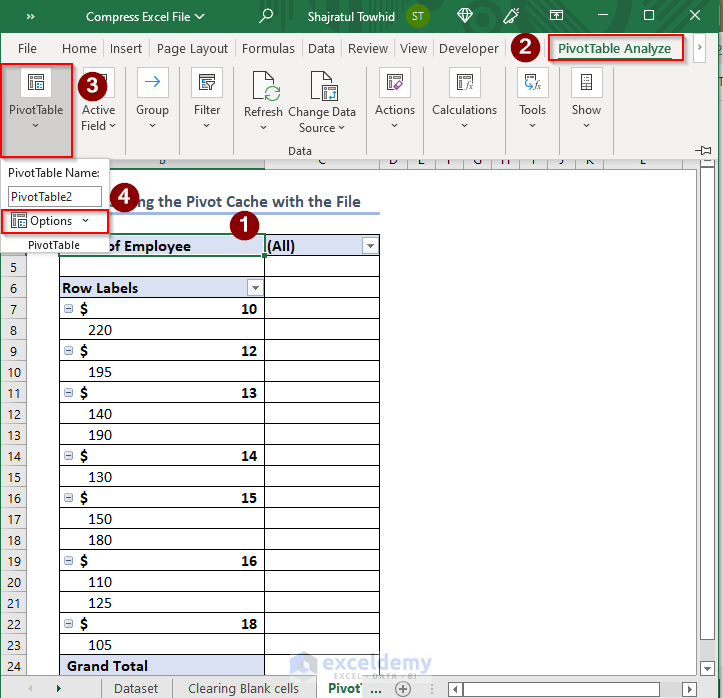The width and height of the screenshot is (723, 698).
Task: Collapse the $ 10 row group
Action: tap(68, 308)
